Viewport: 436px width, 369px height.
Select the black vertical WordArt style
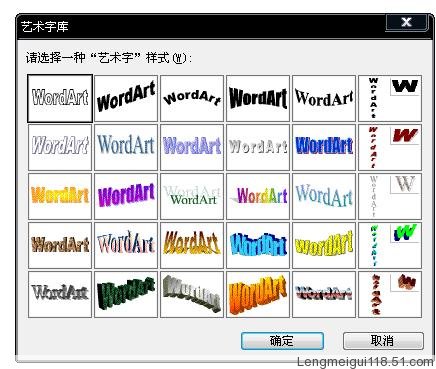coord(390,98)
